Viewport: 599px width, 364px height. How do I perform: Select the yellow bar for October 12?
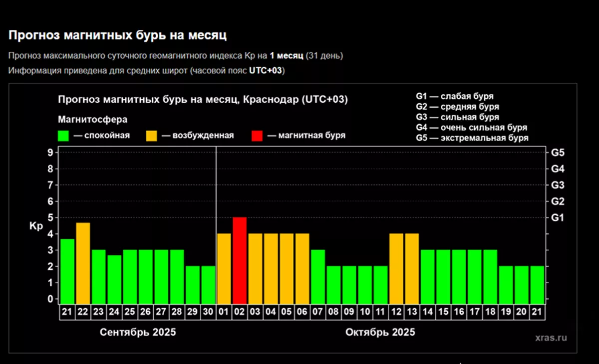396,268
